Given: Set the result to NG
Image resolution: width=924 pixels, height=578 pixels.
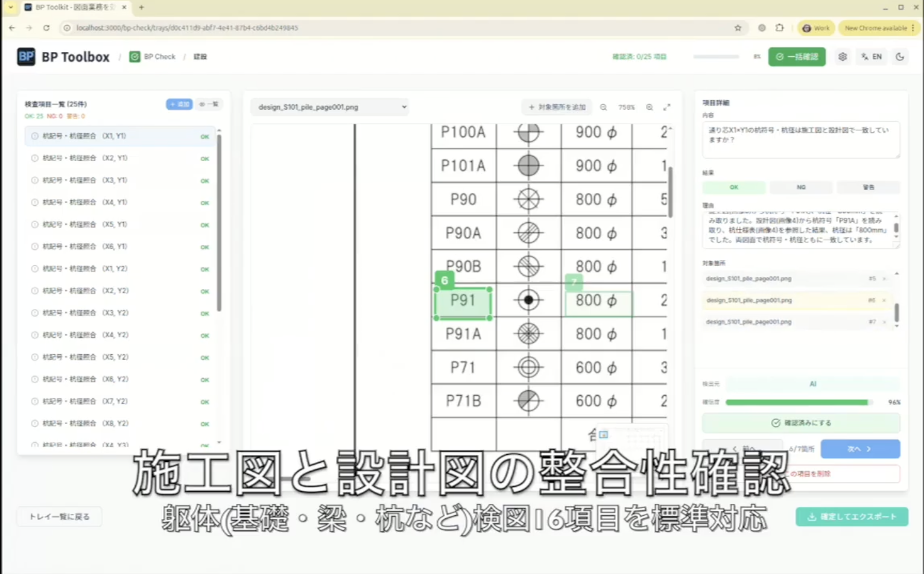Looking at the screenshot, I should (801, 187).
